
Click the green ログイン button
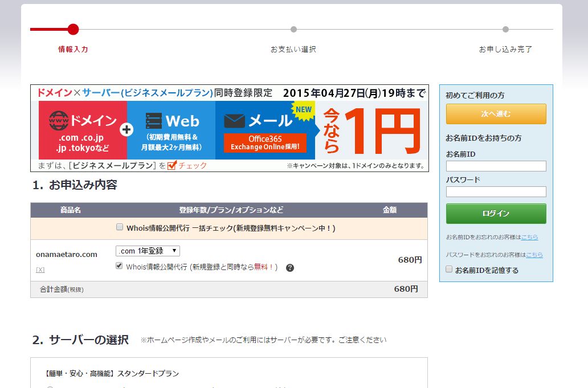[x=496, y=213]
